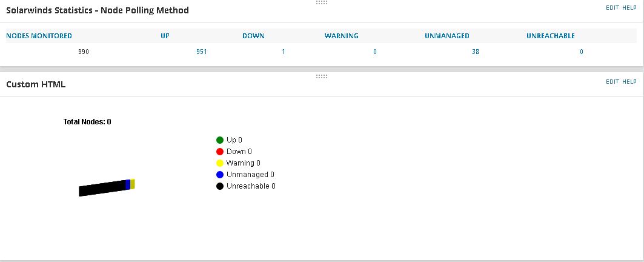
Task: Click the 0 value under WARNING
Action: tap(375, 52)
